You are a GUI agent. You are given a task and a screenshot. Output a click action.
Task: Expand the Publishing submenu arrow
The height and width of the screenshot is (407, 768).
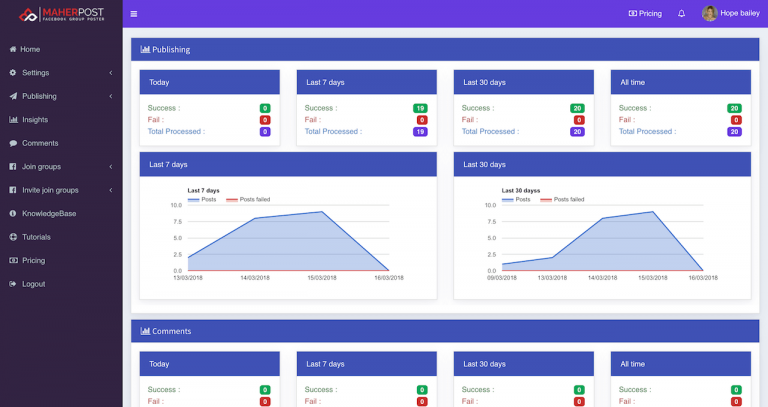[110, 96]
